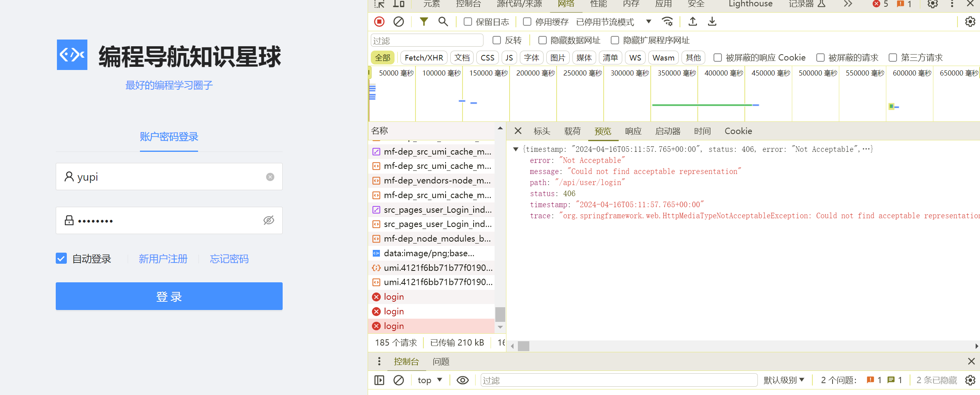Click the red error count badge
This screenshot has width=980, height=395.
(881, 4)
